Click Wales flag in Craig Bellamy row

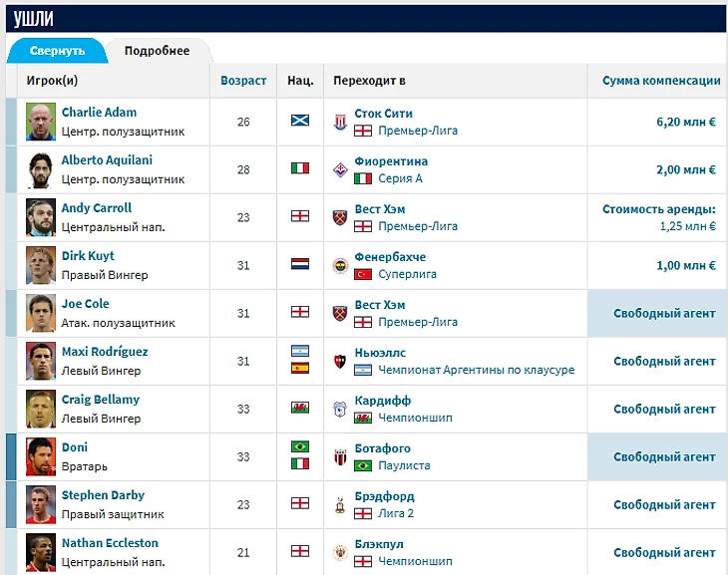(x=299, y=409)
